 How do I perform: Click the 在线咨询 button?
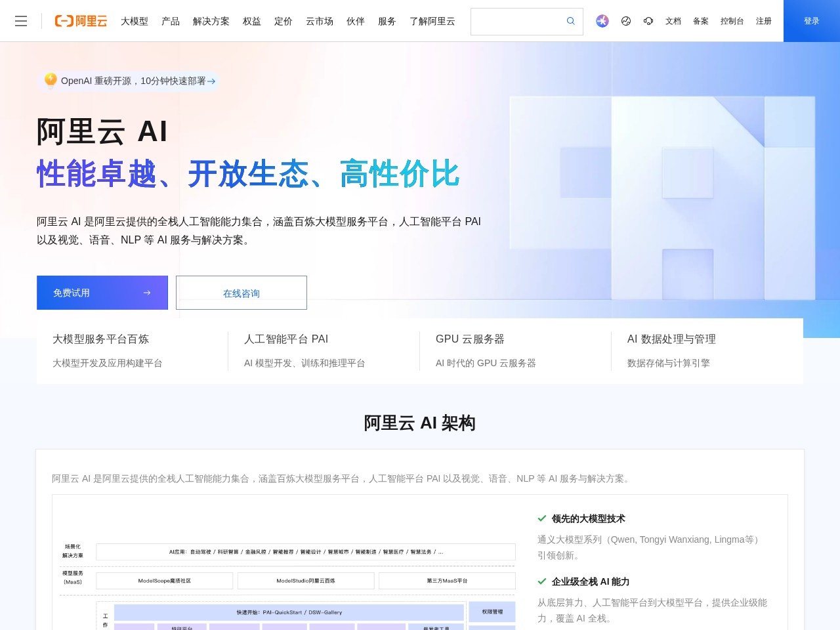241,293
